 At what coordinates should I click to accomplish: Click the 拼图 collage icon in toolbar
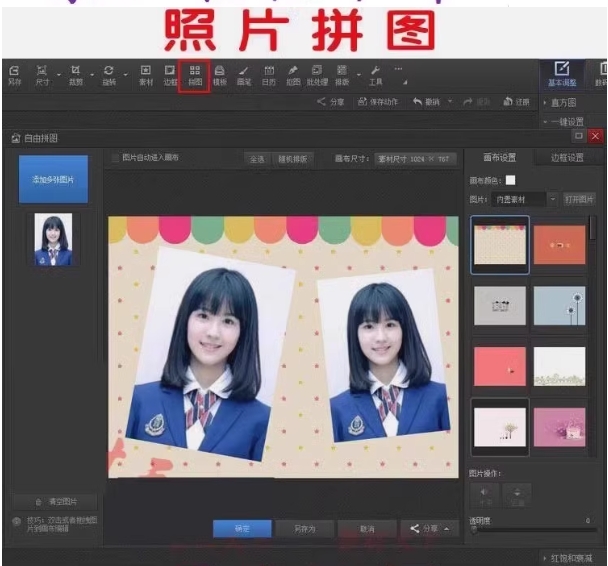click(194, 75)
